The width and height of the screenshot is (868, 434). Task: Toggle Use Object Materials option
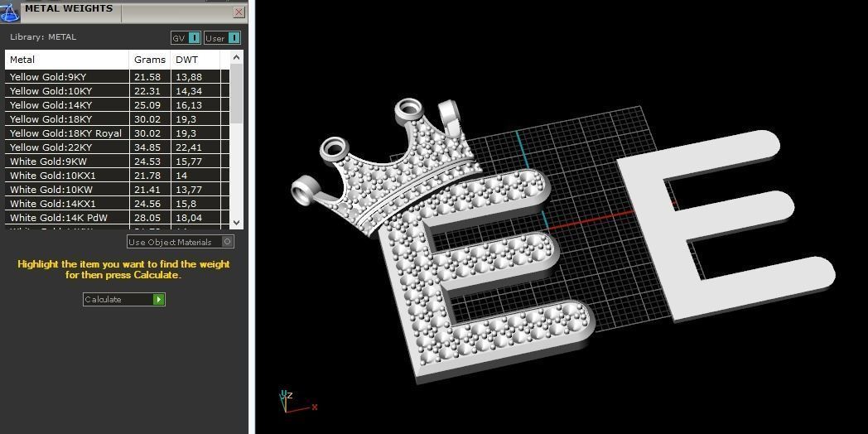pyautogui.click(x=181, y=242)
